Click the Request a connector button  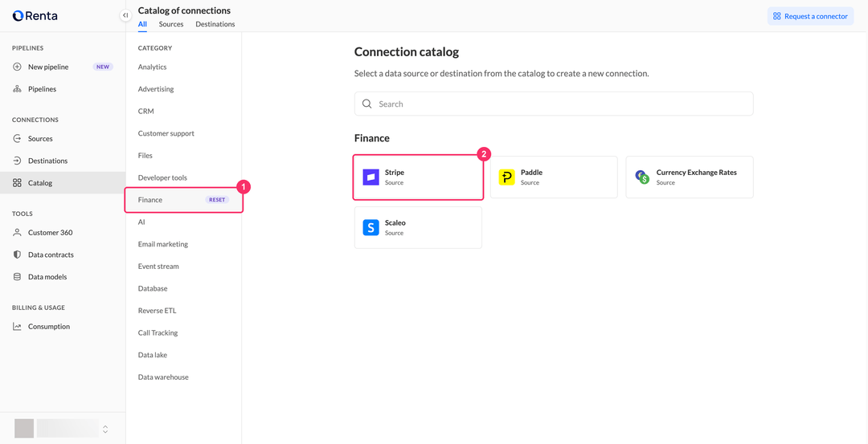[x=810, y=16]
